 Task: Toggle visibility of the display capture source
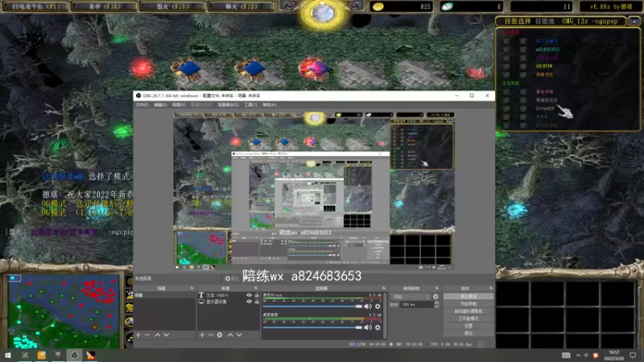(x=249, y=301)
